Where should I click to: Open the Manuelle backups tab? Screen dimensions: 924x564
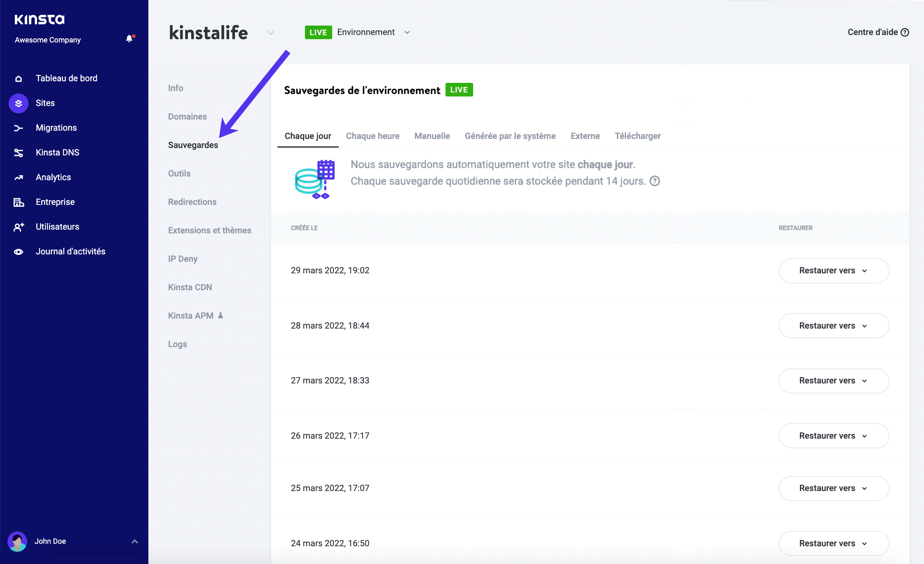(432, 136)
